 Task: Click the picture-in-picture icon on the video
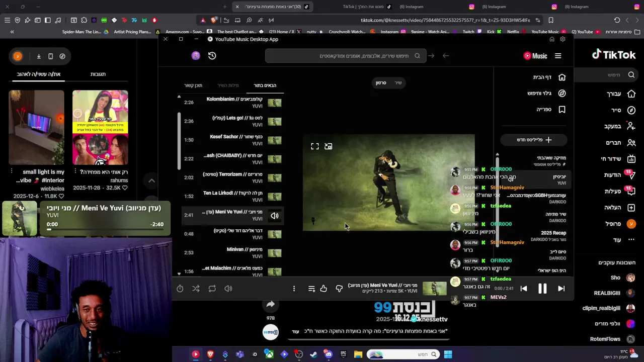click(x=328, y=146)
